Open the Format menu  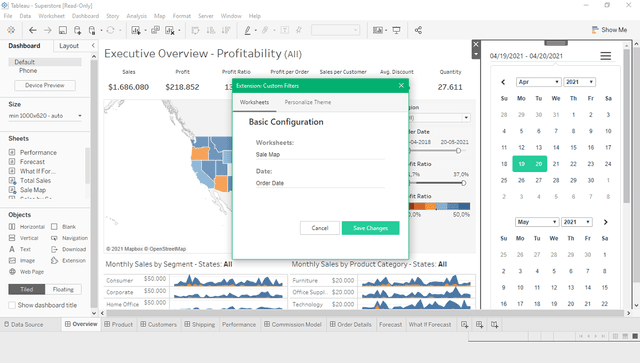pyautogui.click(x=182, y=16)
